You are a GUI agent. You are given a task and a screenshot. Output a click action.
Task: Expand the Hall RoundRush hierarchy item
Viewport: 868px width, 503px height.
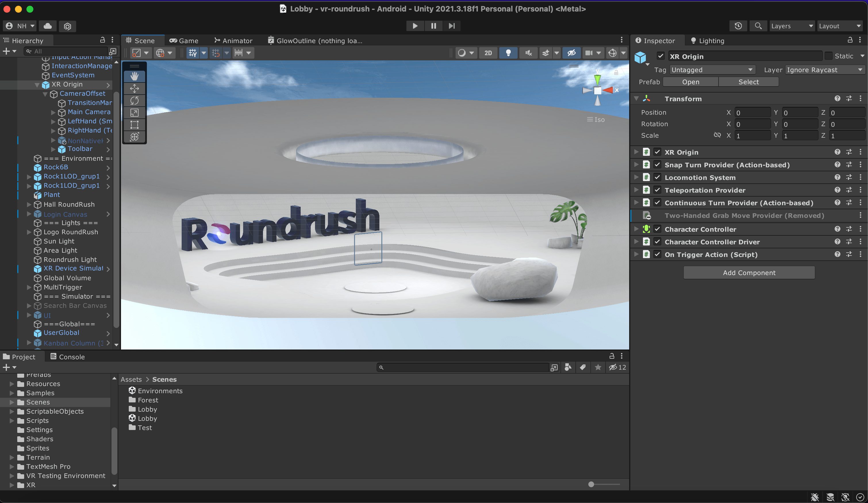point(29,204)
